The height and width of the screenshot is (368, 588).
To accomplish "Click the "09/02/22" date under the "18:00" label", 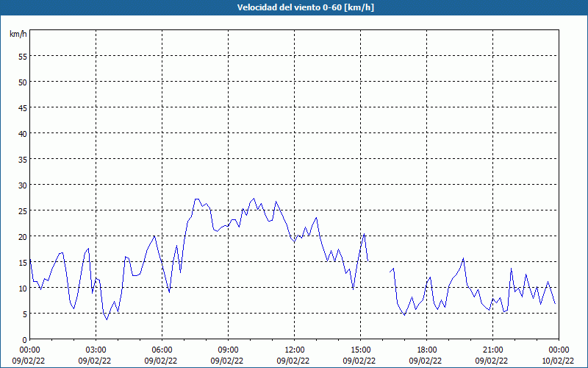I will tap(426, 361).
